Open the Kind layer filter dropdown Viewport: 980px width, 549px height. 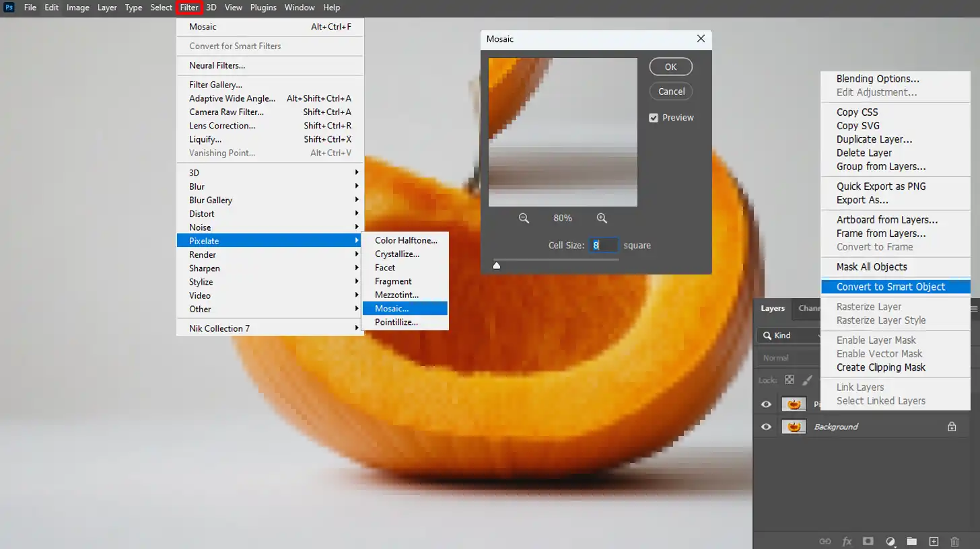tap(790, 335)
